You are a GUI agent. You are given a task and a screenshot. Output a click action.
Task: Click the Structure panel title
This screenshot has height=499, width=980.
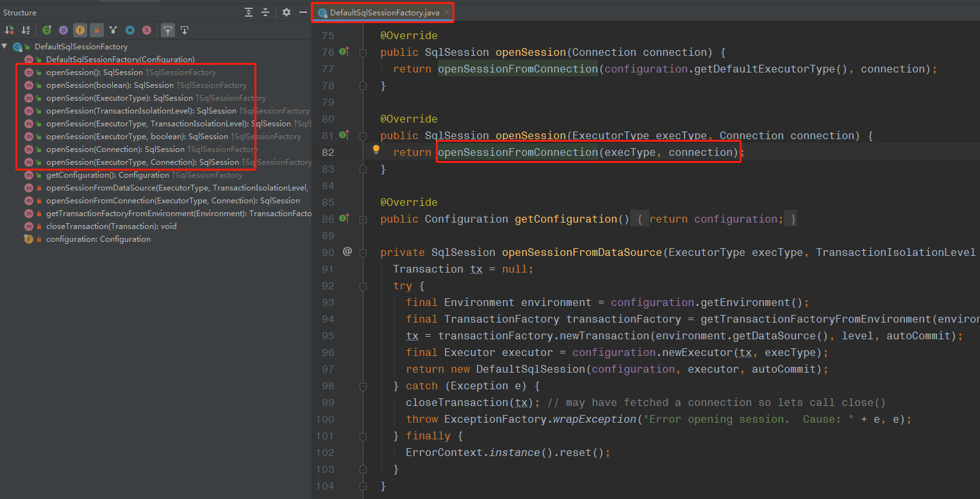20,12
